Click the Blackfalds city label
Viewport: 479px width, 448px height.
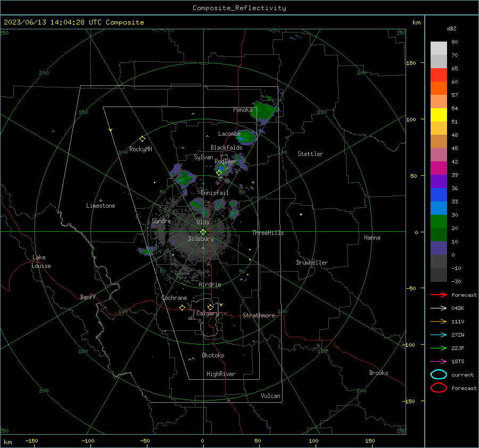click(x=226, y=148)
